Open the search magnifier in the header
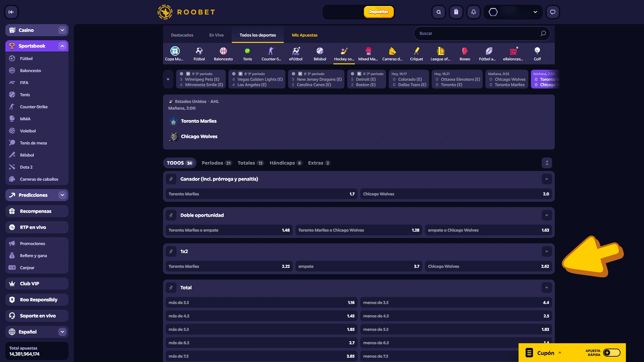The width and height of the screenshot is (644, 362). [x=439, y=12]
